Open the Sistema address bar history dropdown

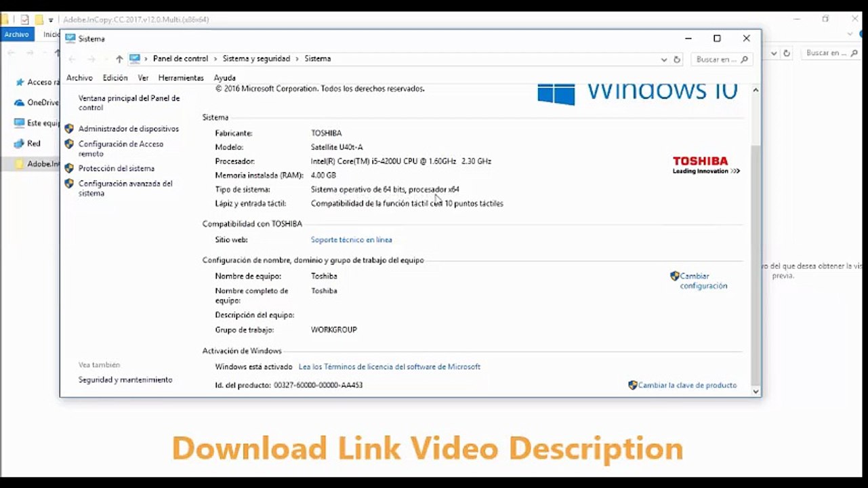point(664,60)
